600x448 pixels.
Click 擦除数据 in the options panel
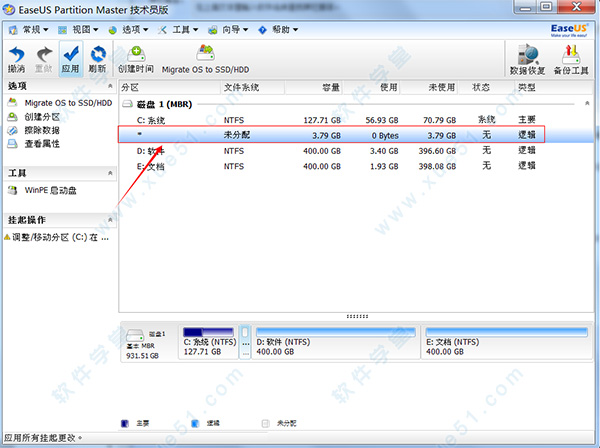point(42,130)
